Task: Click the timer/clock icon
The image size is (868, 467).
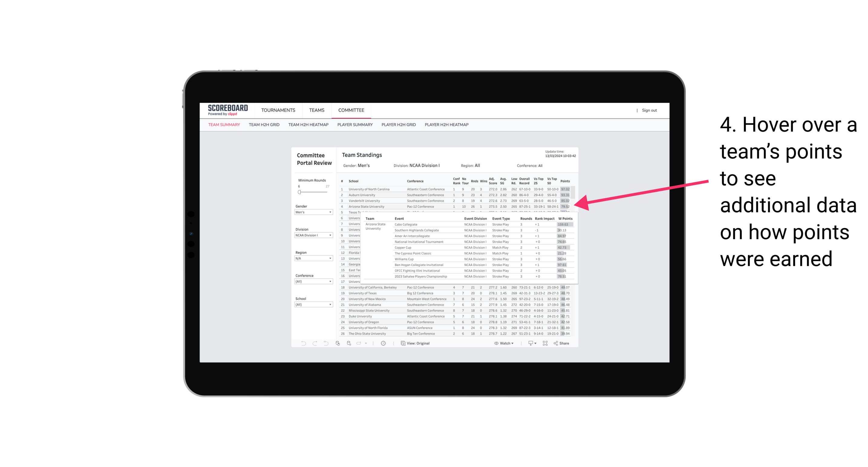Action: [x=385, y=344]
